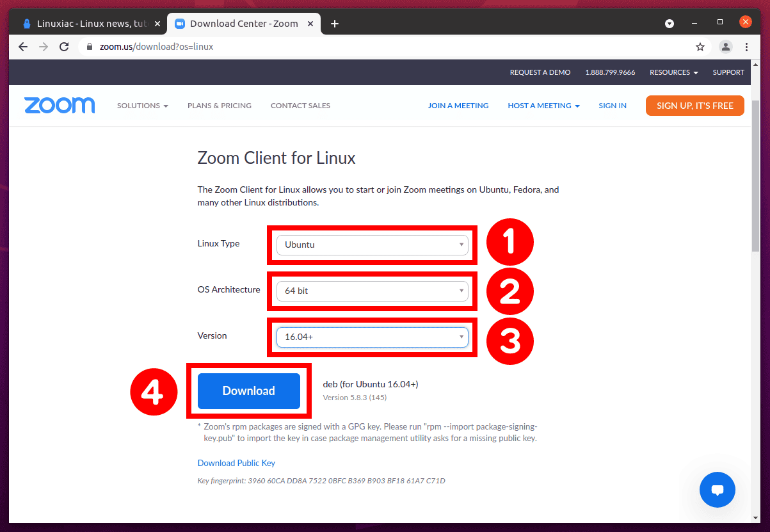Bookmark this page using the star icon
This screenshot has width=770, height=532.
click(700, 46)
